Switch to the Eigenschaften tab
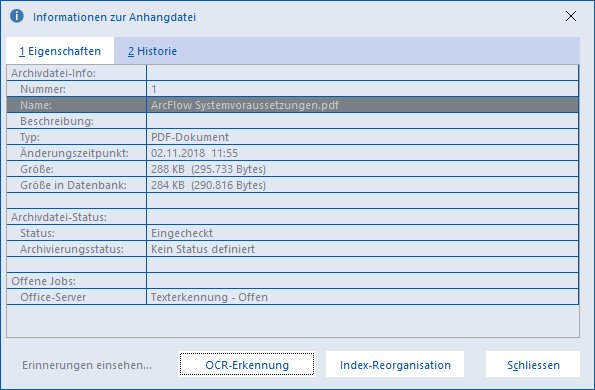The image size is (595, 390). (x=60, y=51)
